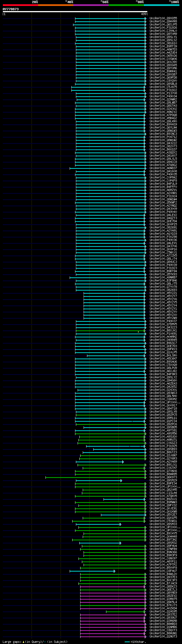Click the green alignment bar for UniRef100_B8XJK1
The height and width of the screenshot is (644, 182).
click(x=111, y=331)
